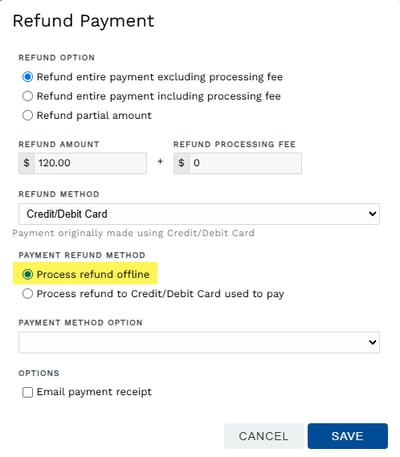Viewport: 400px width, 457px height.
Task: Click the chevron arrow of Refund Method select
Action: point(372,214)
